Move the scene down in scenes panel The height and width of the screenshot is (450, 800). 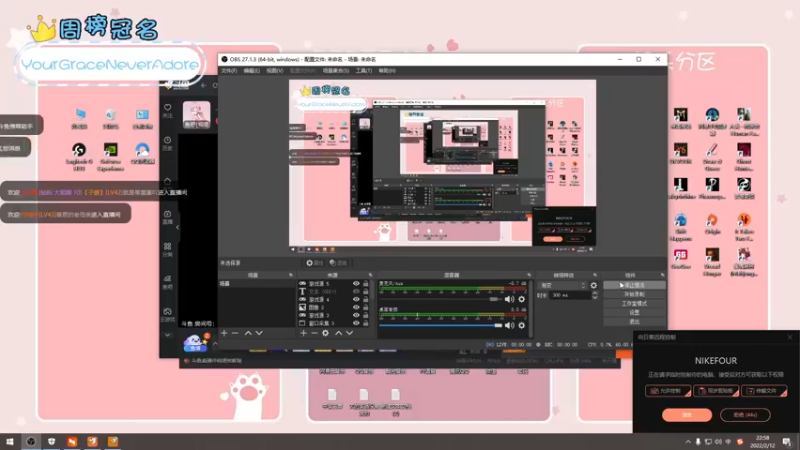259,333
